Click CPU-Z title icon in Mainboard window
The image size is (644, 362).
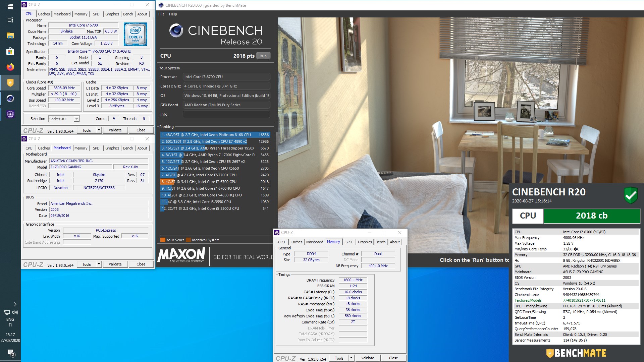pos(24,139)
